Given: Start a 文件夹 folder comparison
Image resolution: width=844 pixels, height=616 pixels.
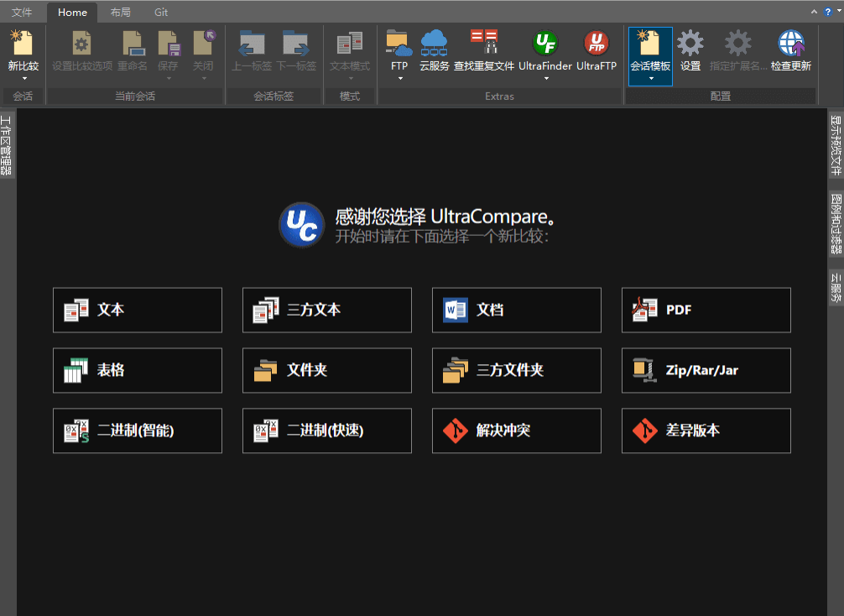Looking at the screenshot, I should point(326,370).
